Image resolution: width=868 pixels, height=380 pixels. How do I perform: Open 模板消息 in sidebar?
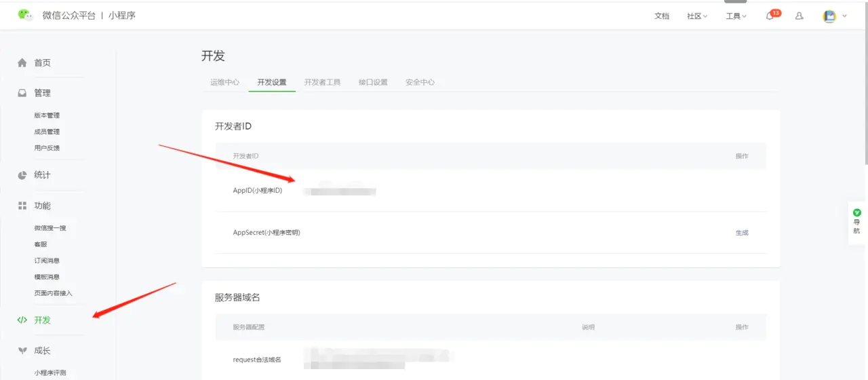click(x=47, y=277)
